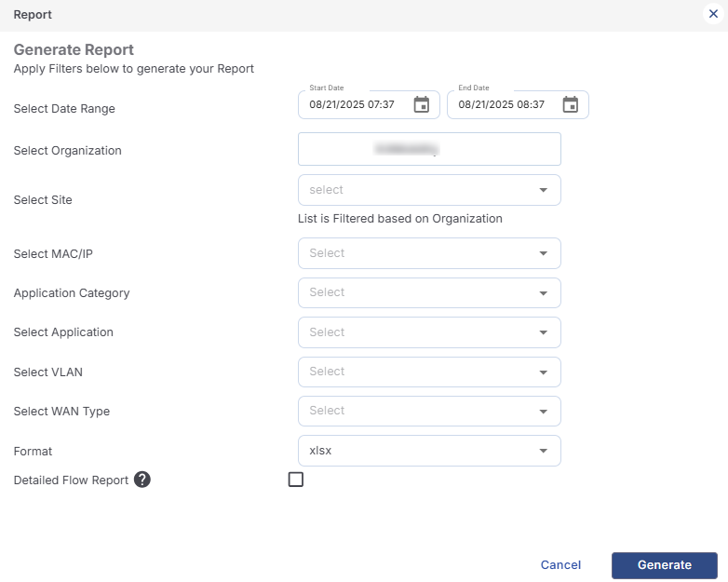The width and height of the screenshot is (728, 582).
Task: Close the Report dialog
Action: click(713, 15)
